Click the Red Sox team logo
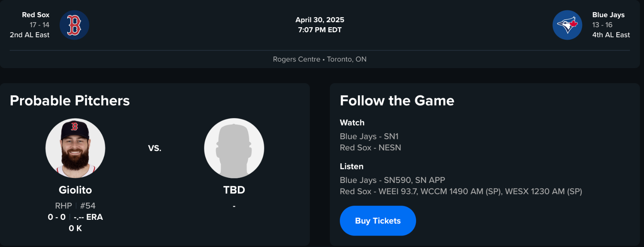Image resolution: width=644 pixels, height=247 pixels. (74, 25)
